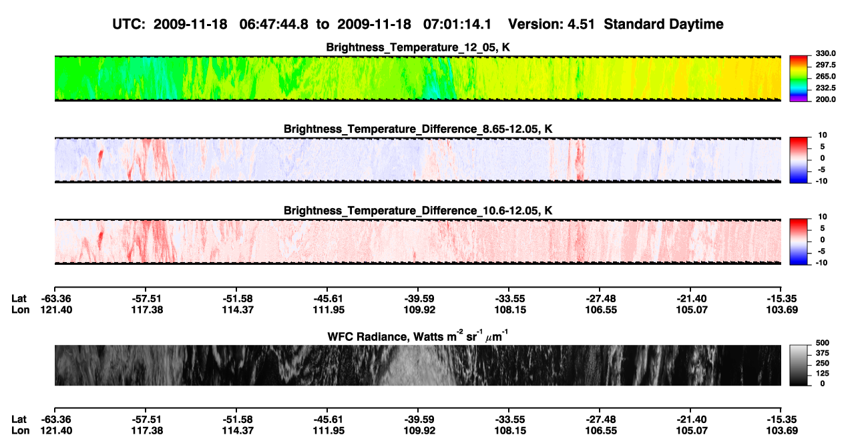Click the 8.65-12.05 difference image strip
Screen dimensions: 868x445
click(x=418, y=160)
